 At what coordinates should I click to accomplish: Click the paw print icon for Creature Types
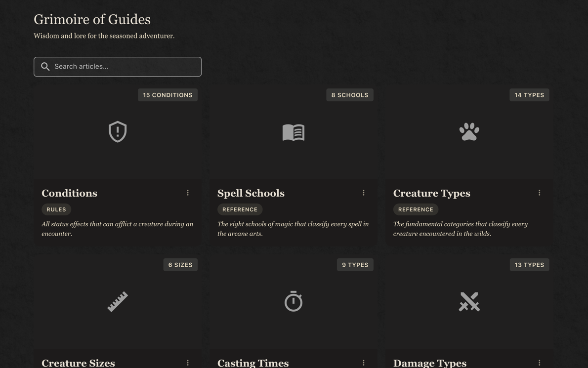(x=469, y=131)
